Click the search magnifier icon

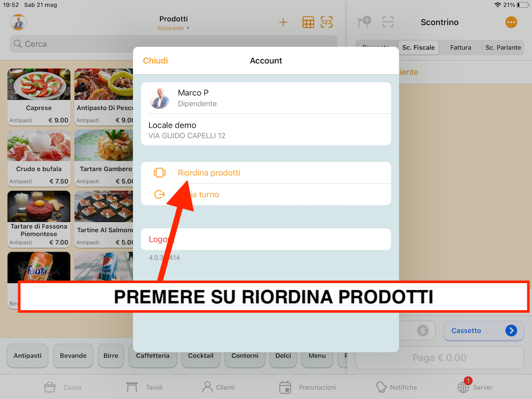[18, 44]
